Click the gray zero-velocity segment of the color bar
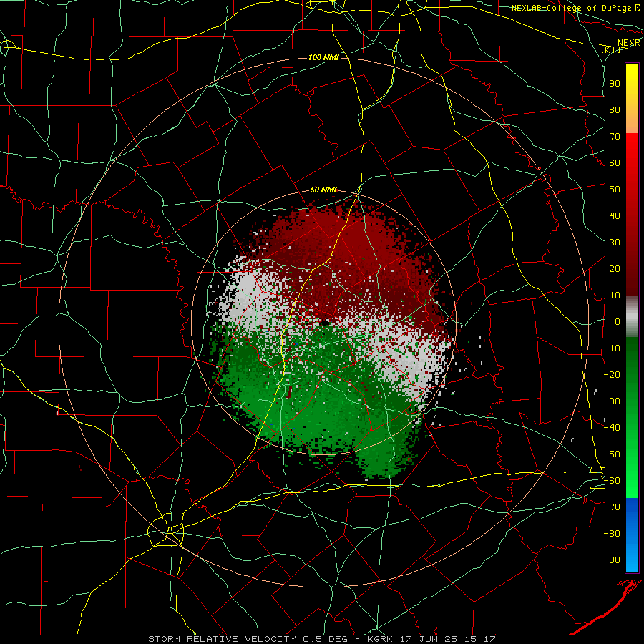644x644 pixels. coord(632,317)
